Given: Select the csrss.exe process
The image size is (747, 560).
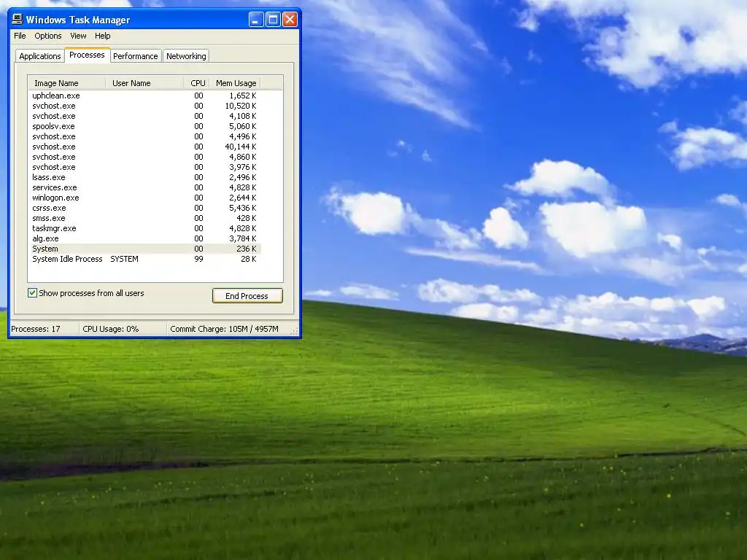Looking at the screenshot, I should (x=145, y=208).
